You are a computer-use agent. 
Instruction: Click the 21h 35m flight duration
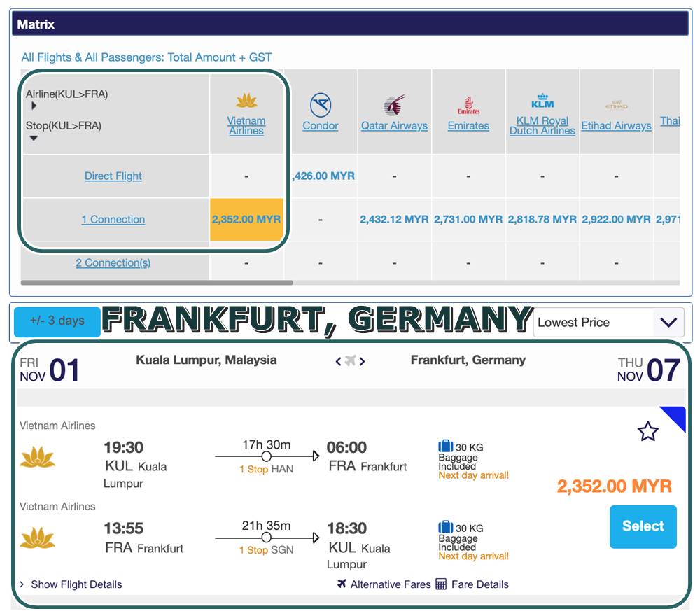[267, 526]
